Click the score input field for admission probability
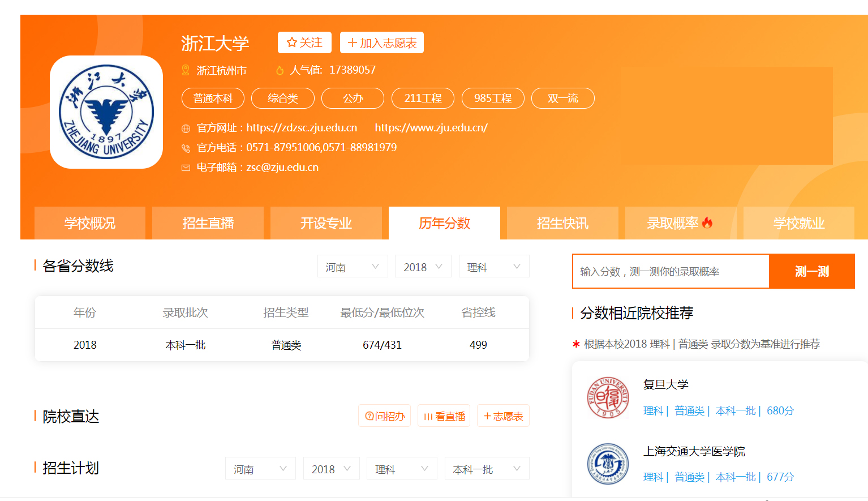The width and height of the screenshot is (868, 501). (x=671, y=271)
